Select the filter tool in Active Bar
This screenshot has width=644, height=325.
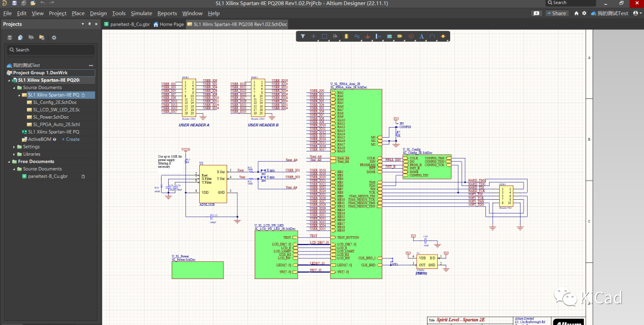[303, 36]
